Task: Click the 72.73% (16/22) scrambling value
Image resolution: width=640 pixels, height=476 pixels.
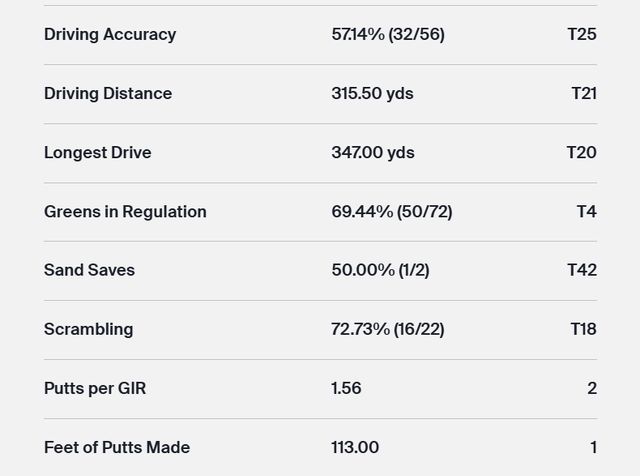Action: click(388, 329)
